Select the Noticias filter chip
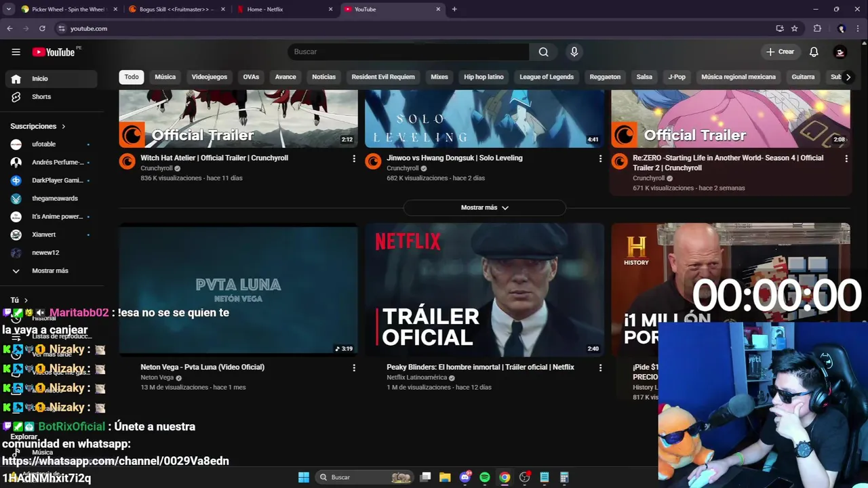Screen dimensions: 868x488 (323, 77)
